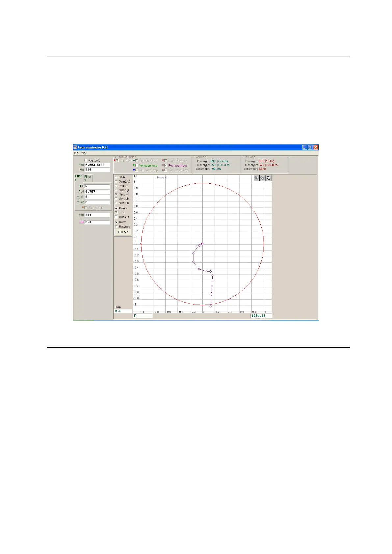
Task: Select the Nyquist radio button
Action: tap(116, 194)
